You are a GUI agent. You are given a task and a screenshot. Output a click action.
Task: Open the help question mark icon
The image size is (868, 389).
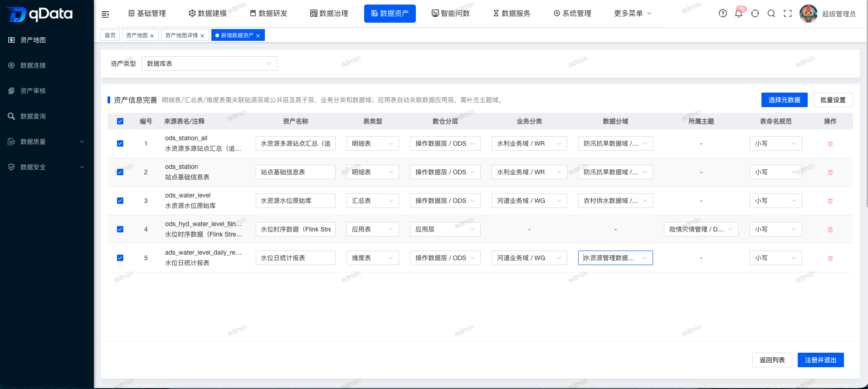(723, 14)
